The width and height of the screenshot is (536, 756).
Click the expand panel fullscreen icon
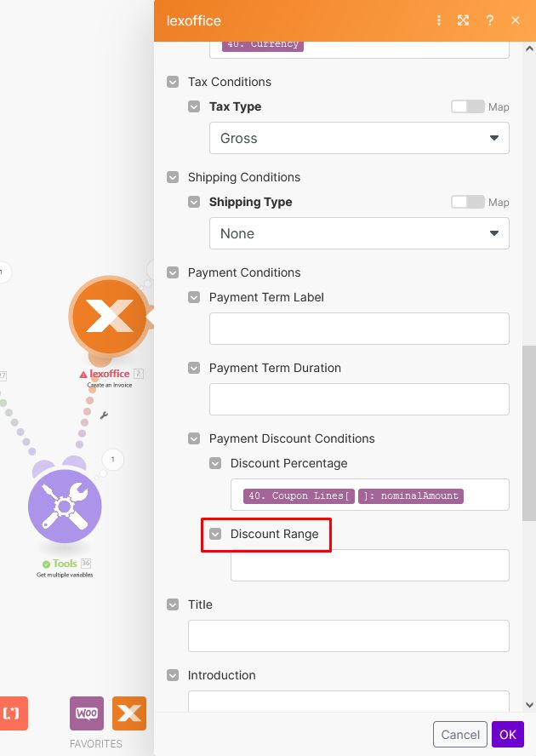[463, 20]
